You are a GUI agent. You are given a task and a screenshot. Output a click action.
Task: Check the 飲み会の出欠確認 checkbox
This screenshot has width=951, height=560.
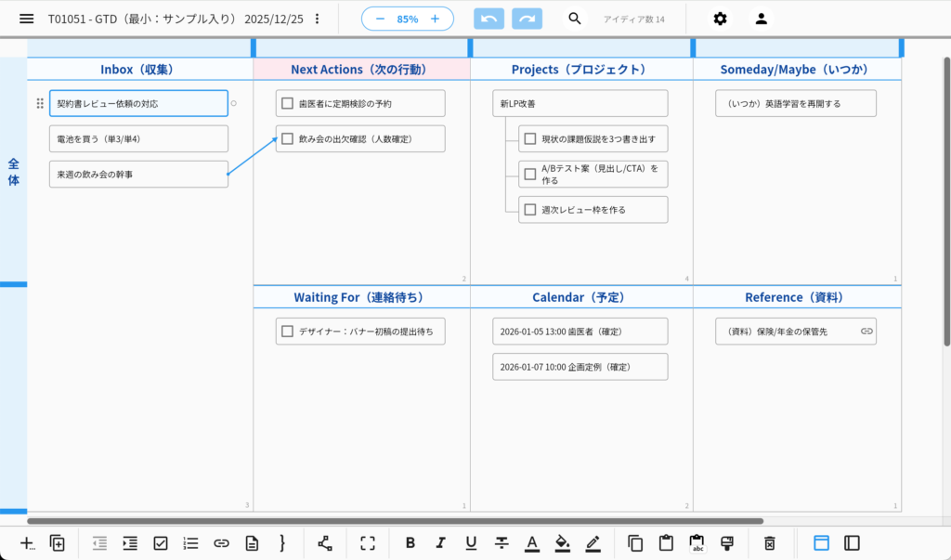coord(288,138)
